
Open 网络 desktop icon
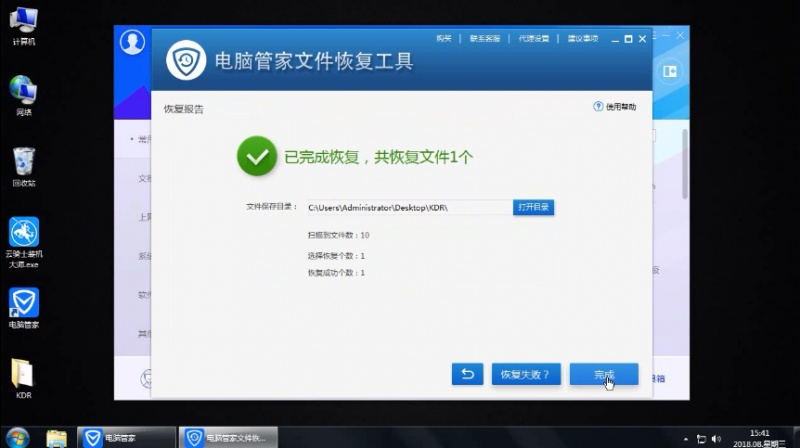pyautogui.click(x=23, y=95)
